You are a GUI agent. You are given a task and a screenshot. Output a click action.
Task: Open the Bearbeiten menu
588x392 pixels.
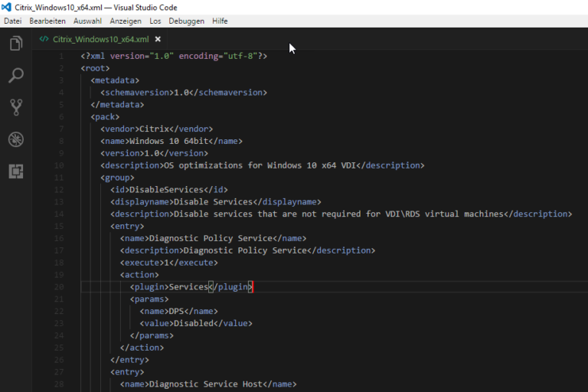tap(47, 21)
